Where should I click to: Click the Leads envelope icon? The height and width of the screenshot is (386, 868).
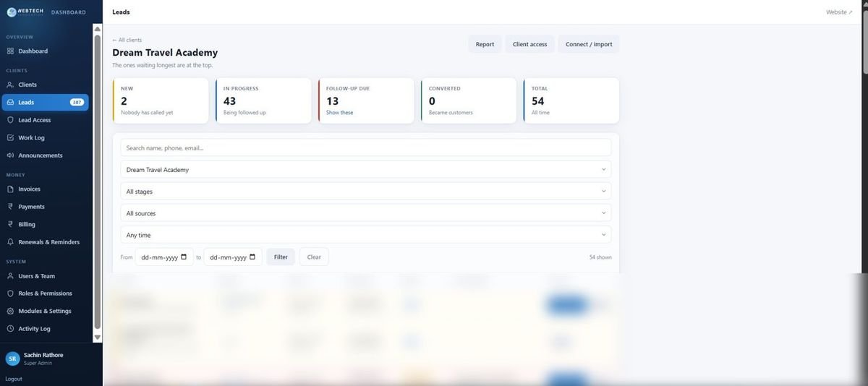tap(10, 103)
